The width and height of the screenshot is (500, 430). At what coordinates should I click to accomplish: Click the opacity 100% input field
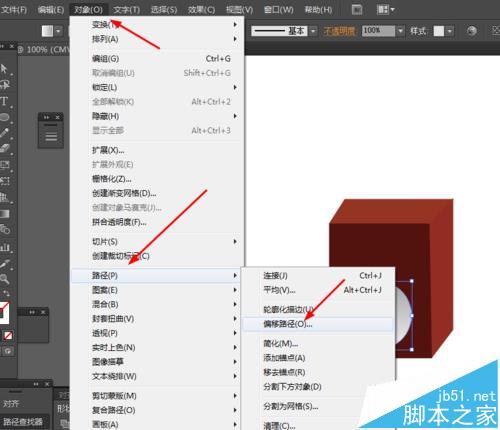pos(378,31)
